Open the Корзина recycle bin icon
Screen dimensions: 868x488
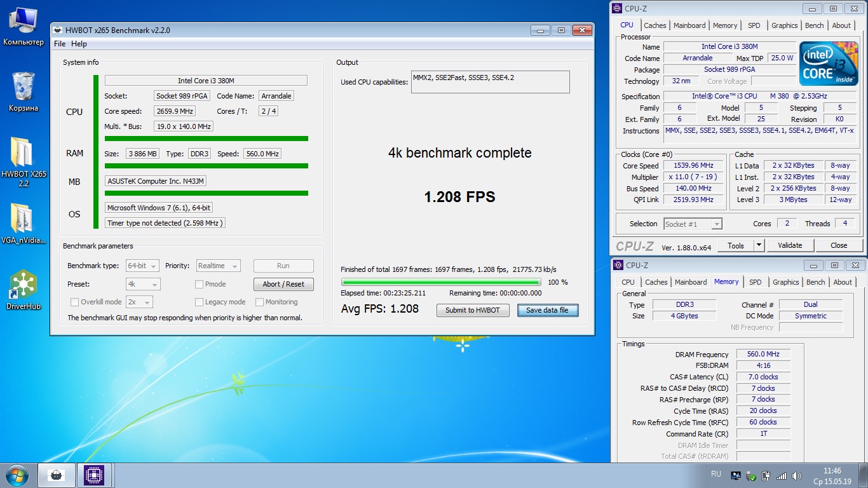click(x=24, y=91)
